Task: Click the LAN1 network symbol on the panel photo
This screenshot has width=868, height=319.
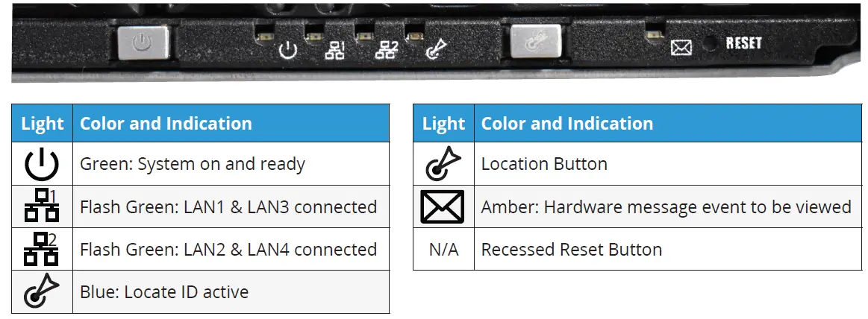Action: [335, 50]
